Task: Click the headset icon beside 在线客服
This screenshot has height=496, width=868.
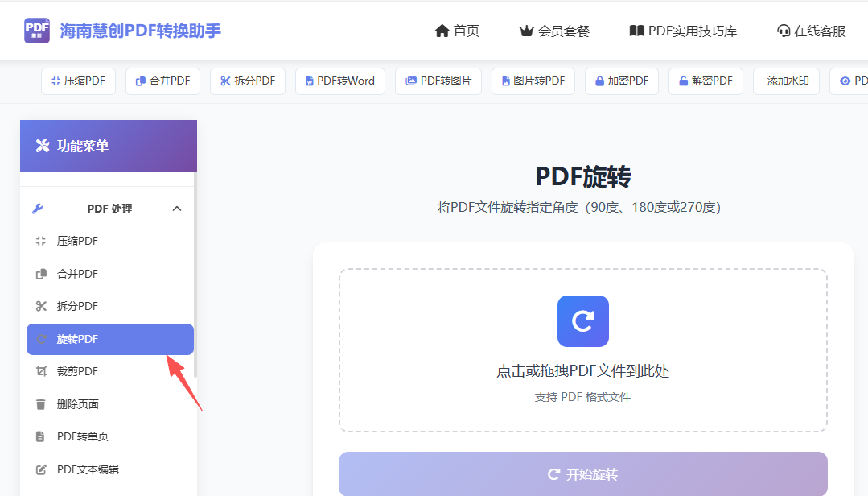Action: click(x=784, y=31)
